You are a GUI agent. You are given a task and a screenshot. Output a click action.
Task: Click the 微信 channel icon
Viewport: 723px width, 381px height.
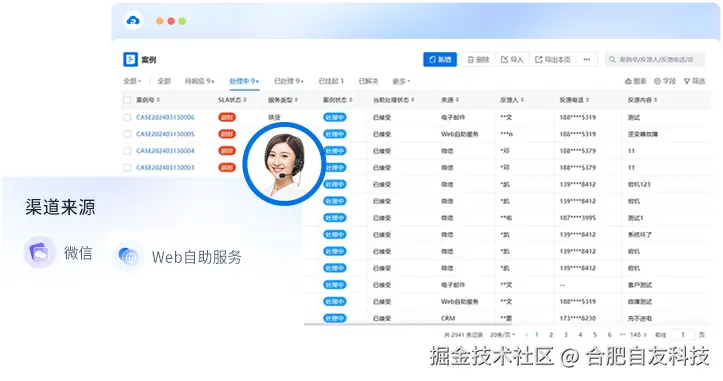(40, 252)
